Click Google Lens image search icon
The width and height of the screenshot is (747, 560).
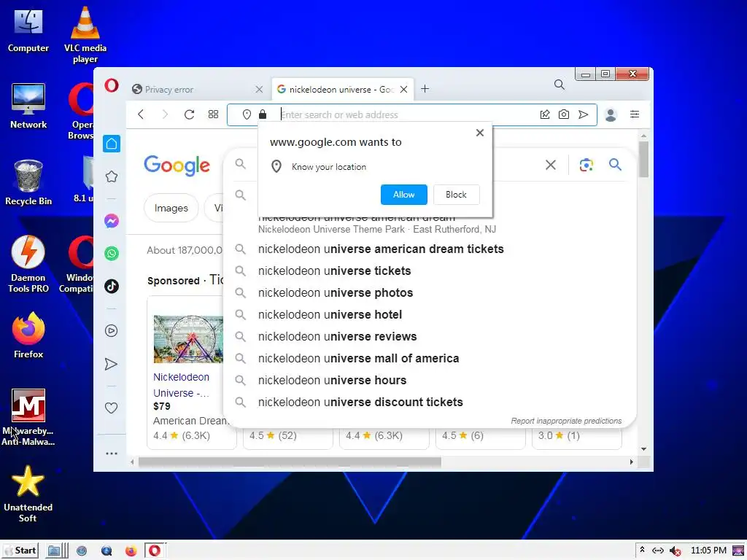click(x=587, y=165)
